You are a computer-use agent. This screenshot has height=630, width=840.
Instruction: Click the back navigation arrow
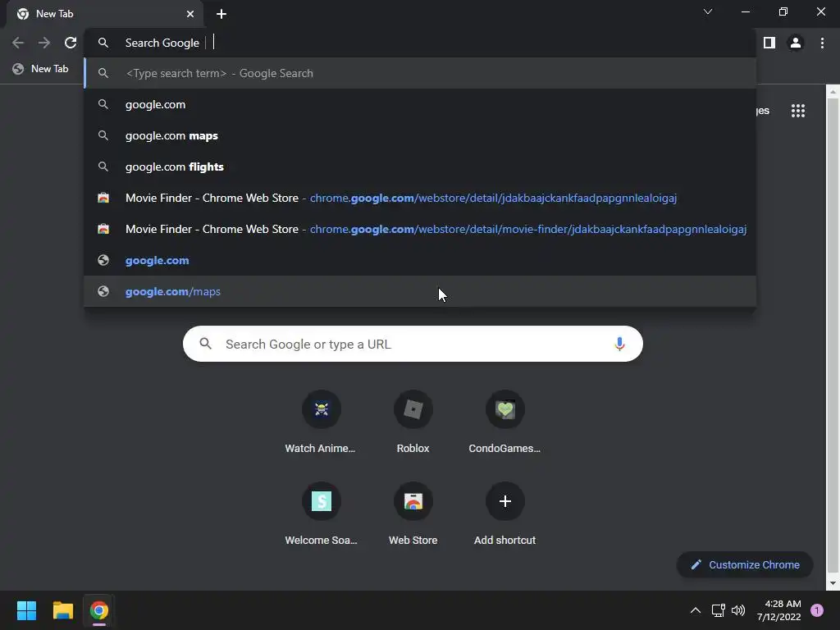coord(18,43)
